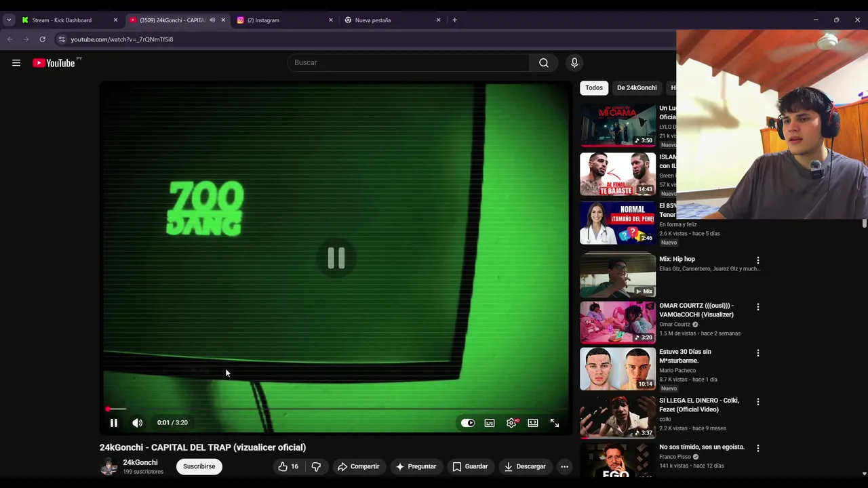Open a new browser tab

click(454, 20)
